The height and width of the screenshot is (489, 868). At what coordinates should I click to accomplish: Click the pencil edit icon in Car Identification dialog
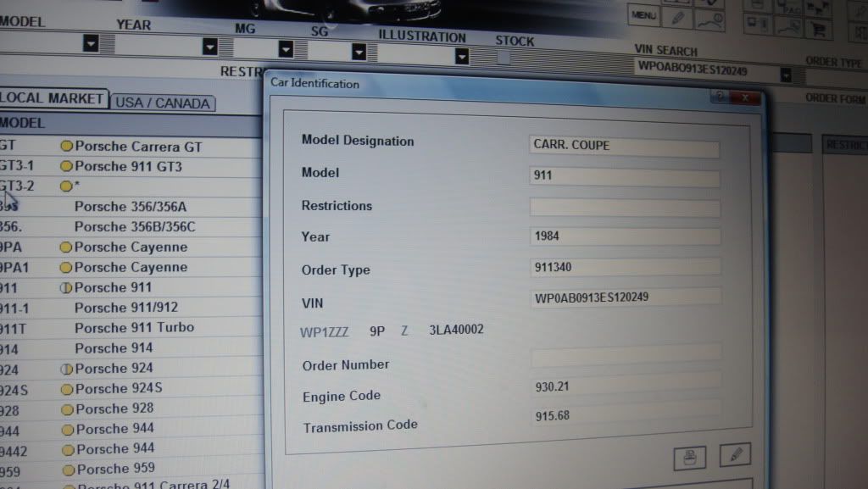click(x=735, y=455)
